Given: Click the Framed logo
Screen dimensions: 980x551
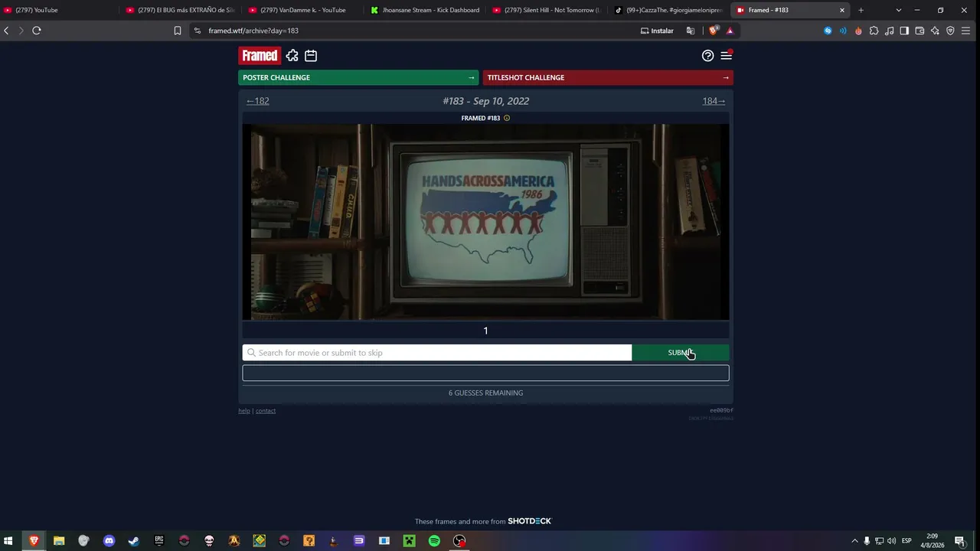Looking at the screenshot, I should 260,55.
